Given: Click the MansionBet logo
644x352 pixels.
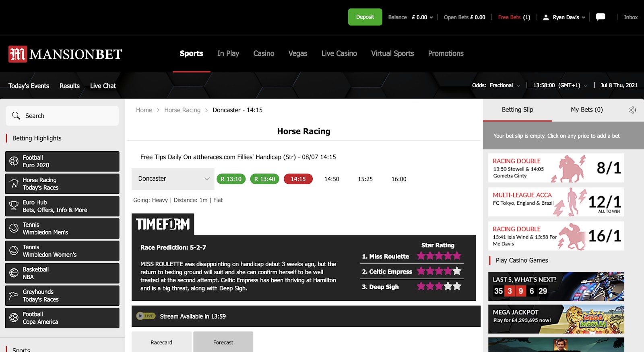Looking at the screenshot, I should 65,54.
